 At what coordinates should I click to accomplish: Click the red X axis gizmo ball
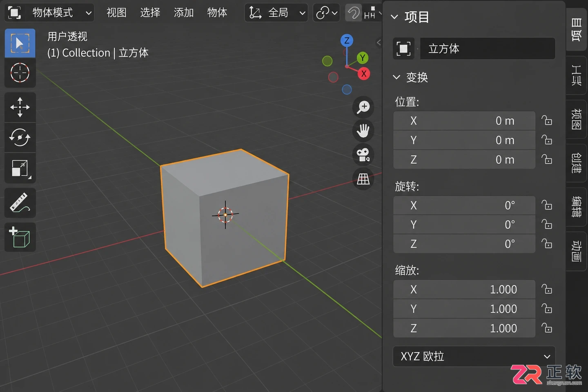pos(364,74)
